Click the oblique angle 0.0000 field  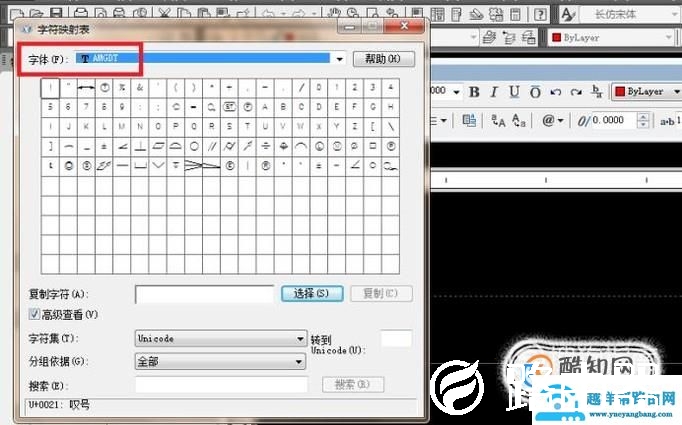(613, 120)
